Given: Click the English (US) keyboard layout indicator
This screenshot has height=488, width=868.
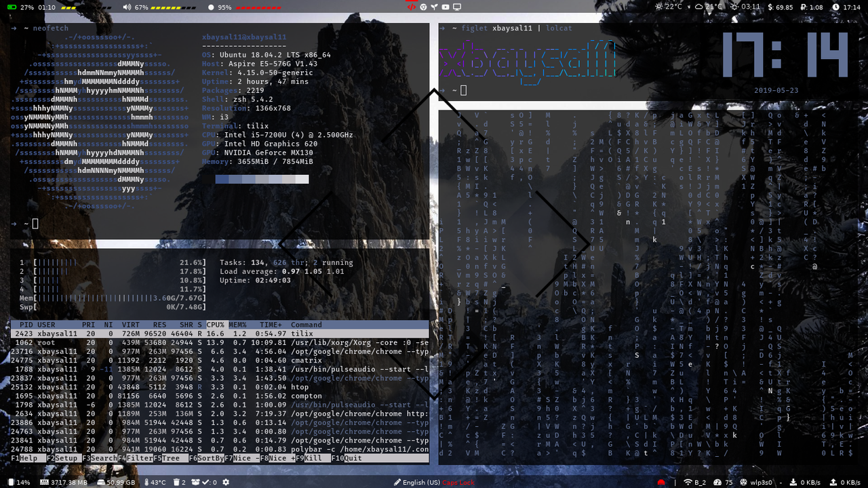Looking at the screenshot, I should pos(421,483).
